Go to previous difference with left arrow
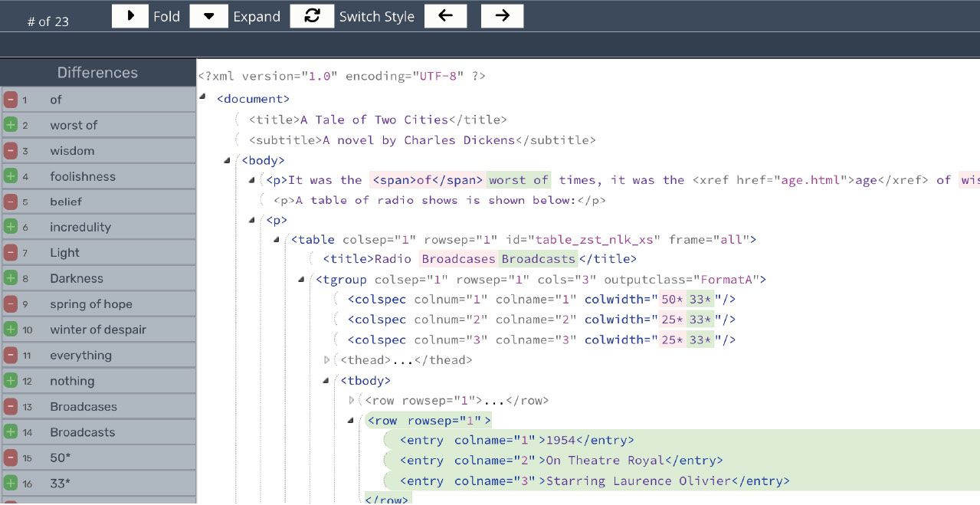980x505 pixels. point(446,15)
